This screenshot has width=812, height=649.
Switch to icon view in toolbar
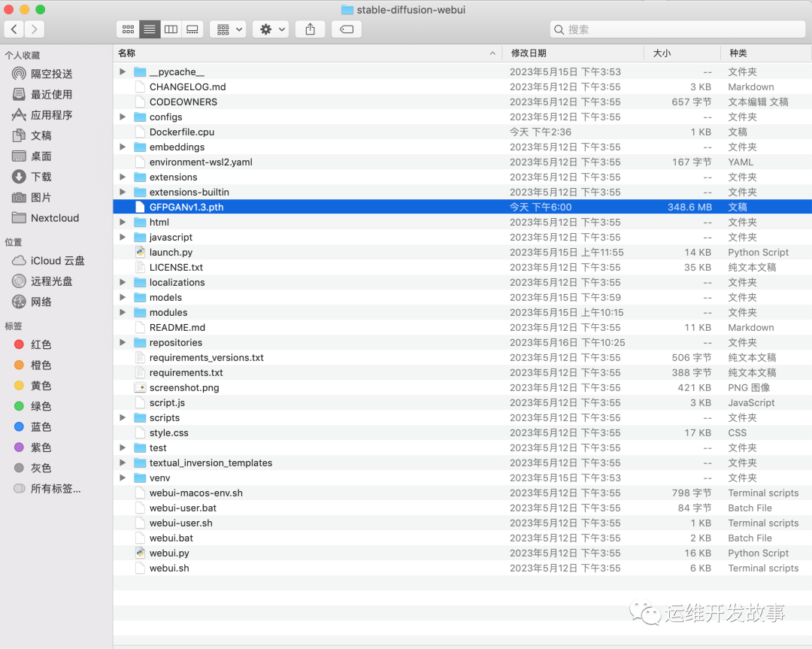coord(128,29)
